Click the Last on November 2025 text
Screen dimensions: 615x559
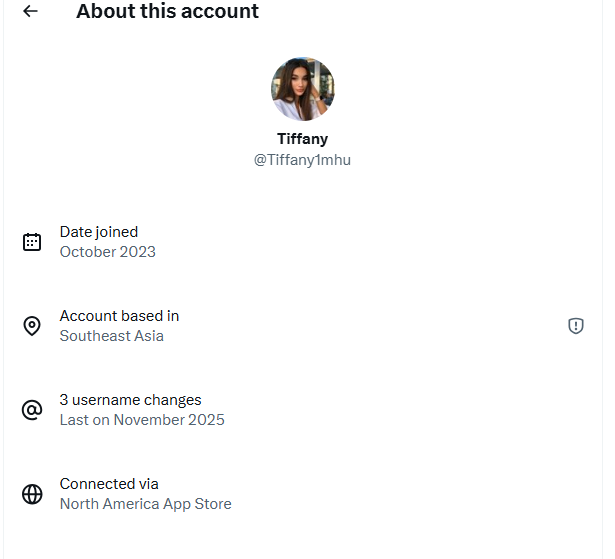tap(142, 420)
